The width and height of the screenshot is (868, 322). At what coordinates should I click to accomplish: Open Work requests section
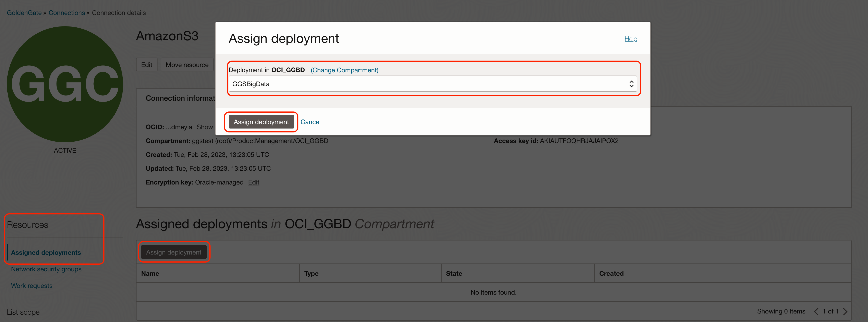click(x=32, y=286)
